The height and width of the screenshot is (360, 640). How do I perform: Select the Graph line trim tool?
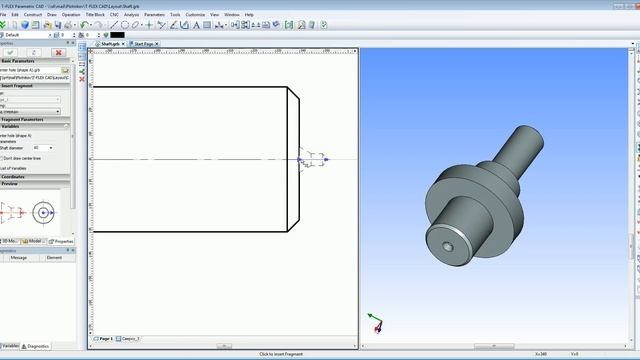point(162,25)
